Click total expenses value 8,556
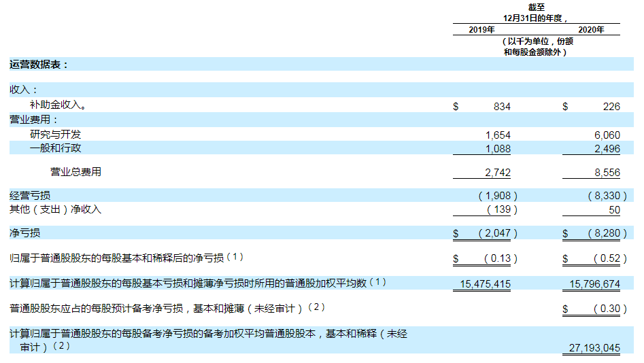The image size is (644, 363). coord(607,173)
